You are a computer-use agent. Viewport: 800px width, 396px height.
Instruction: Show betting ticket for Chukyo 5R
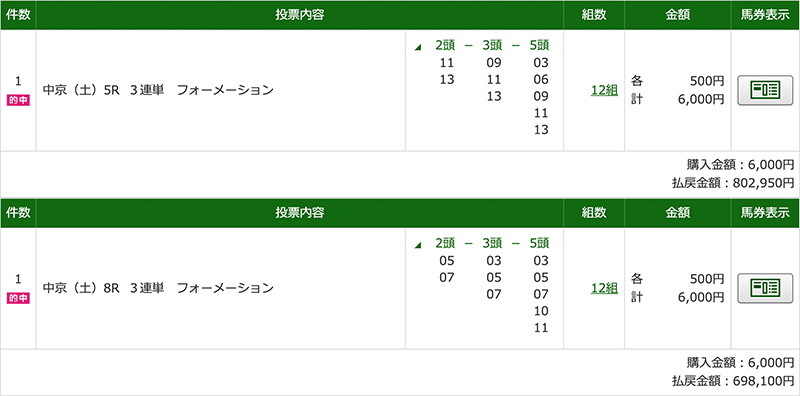pos(765,90)
